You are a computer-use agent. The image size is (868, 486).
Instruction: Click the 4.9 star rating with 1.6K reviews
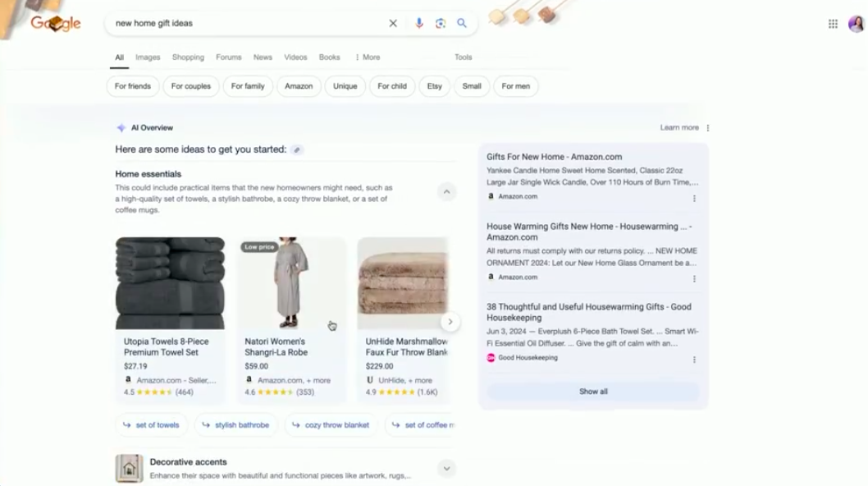(401, 392)
